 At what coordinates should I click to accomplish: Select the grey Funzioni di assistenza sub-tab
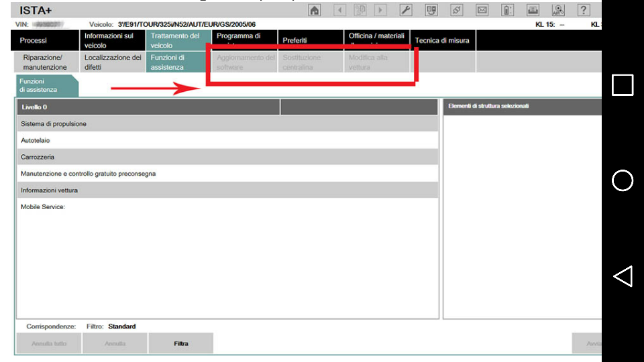click(x=178, y=62)
